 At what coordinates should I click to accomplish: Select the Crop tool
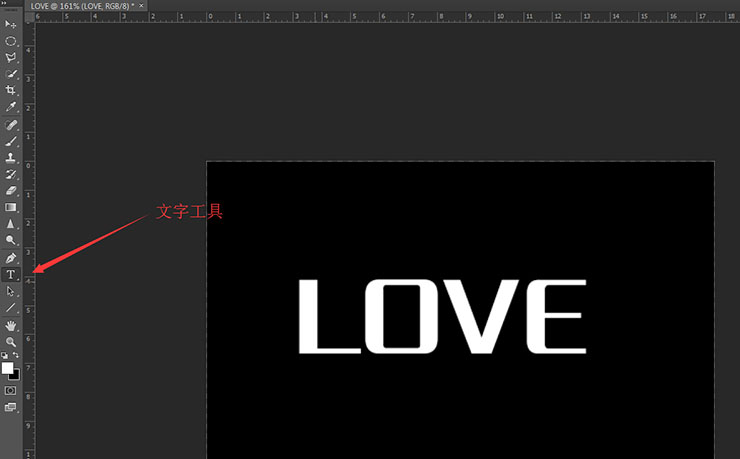point(11,90)
